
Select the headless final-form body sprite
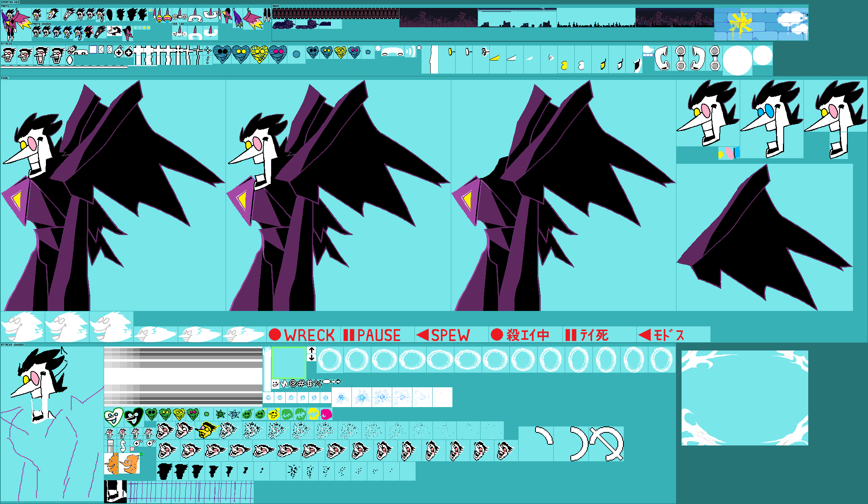pyautogui.click(x=564, y=195)
